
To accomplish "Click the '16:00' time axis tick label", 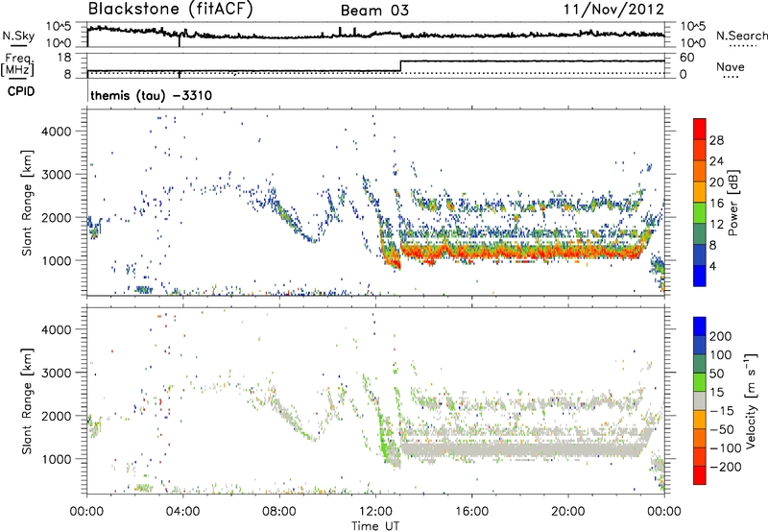I will [471, 512].
